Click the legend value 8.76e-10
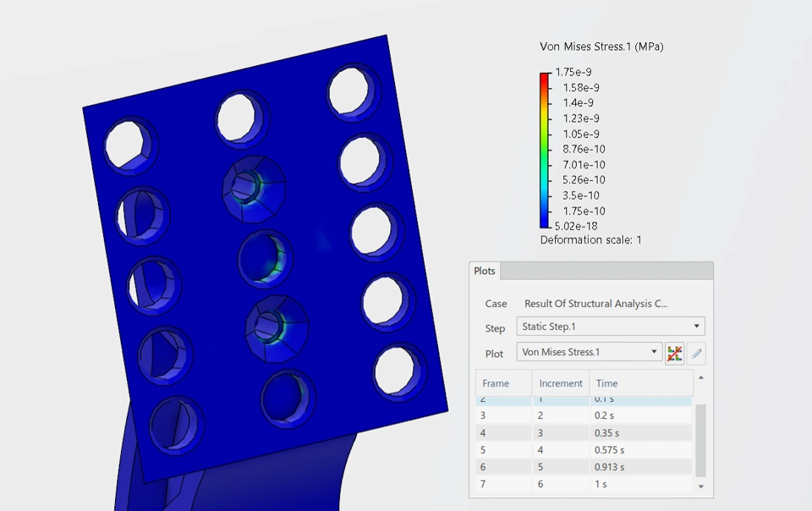812x511 pixels. tap(584, 149)
